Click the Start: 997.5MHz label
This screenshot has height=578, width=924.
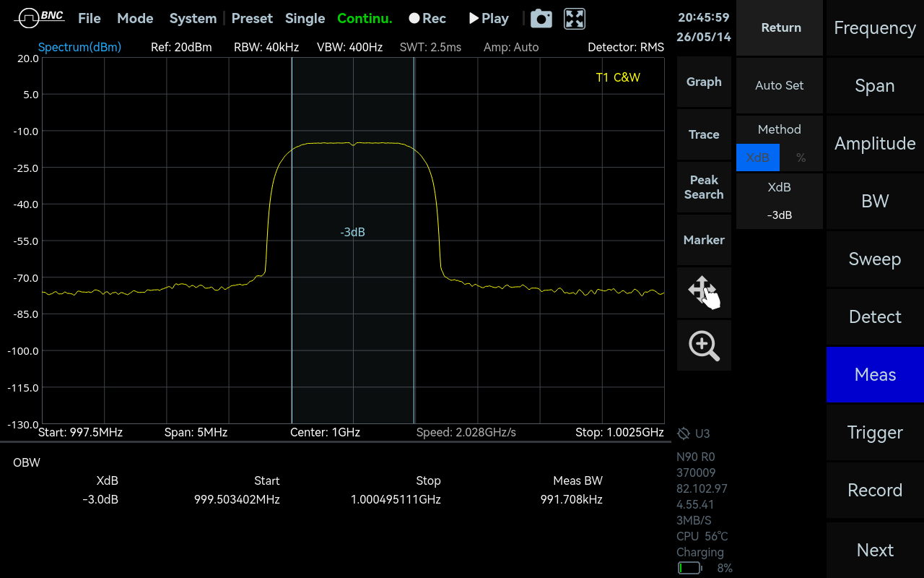tap(80, 432)
